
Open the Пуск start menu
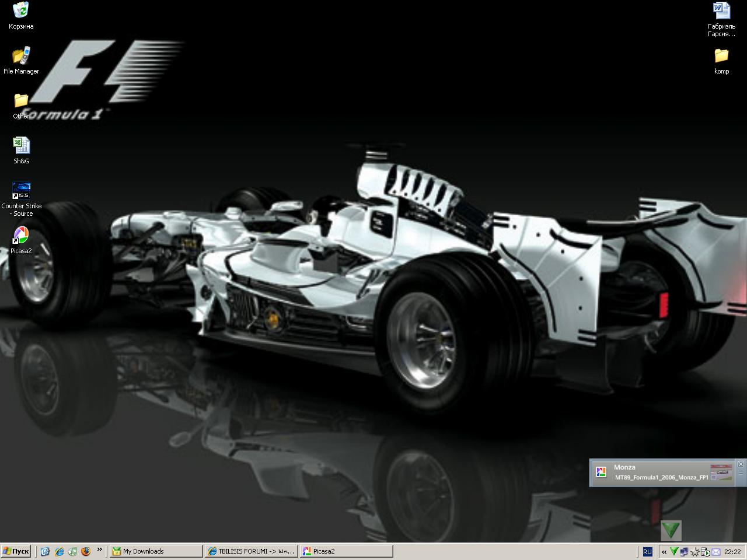click(x=16, y=551)
